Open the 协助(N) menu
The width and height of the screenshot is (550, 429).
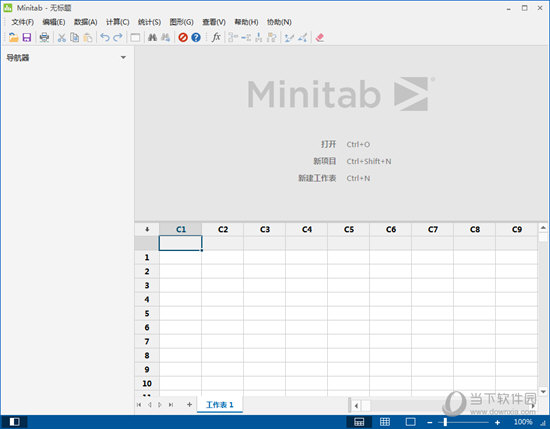point(279,22)
